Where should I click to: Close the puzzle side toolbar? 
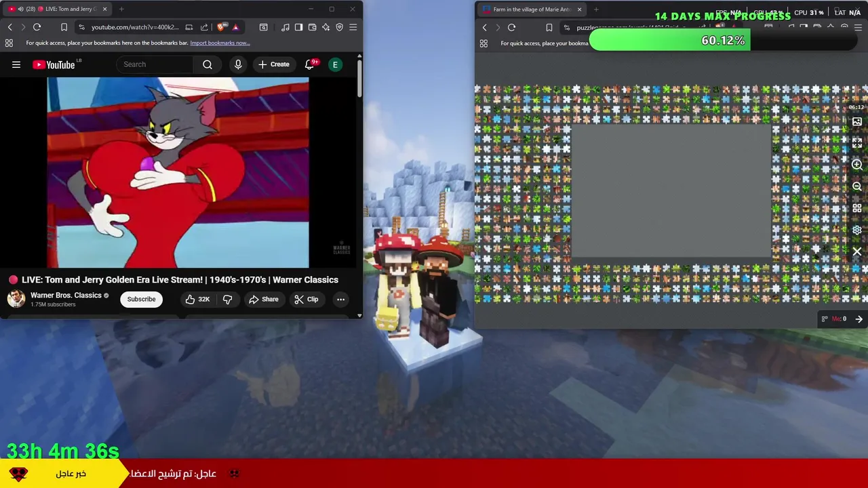pyautogui.click(x=857, y=251)
